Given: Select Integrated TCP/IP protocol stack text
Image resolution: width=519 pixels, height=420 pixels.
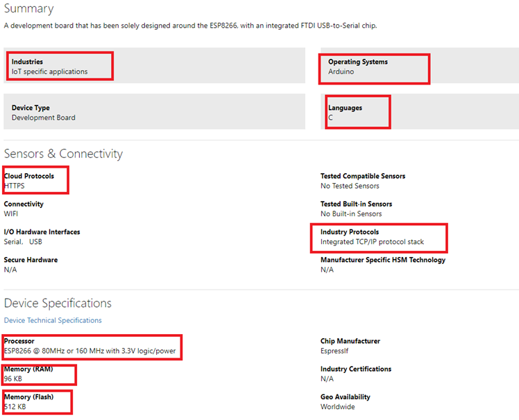Looking at the screenshot, I should point(372,242).
